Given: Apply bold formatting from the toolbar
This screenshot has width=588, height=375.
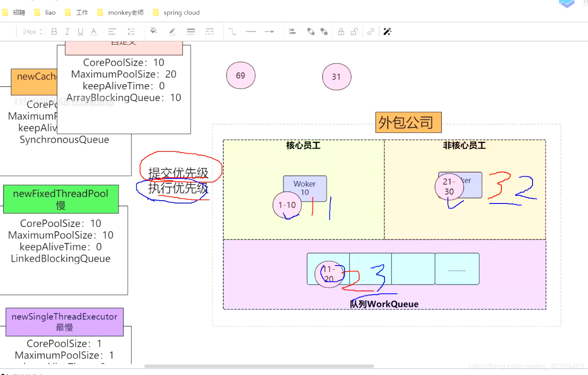Looking at the screenshot, I should click(x=54, y=31).
